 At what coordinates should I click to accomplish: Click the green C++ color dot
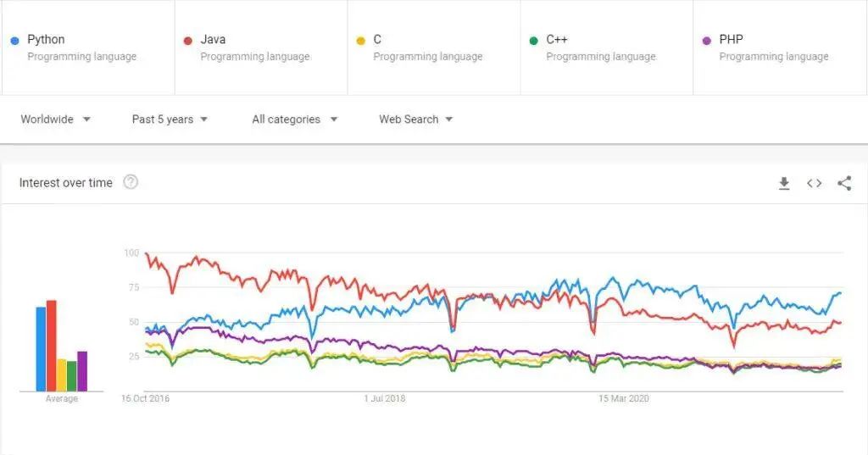click(x=534, y=40)
